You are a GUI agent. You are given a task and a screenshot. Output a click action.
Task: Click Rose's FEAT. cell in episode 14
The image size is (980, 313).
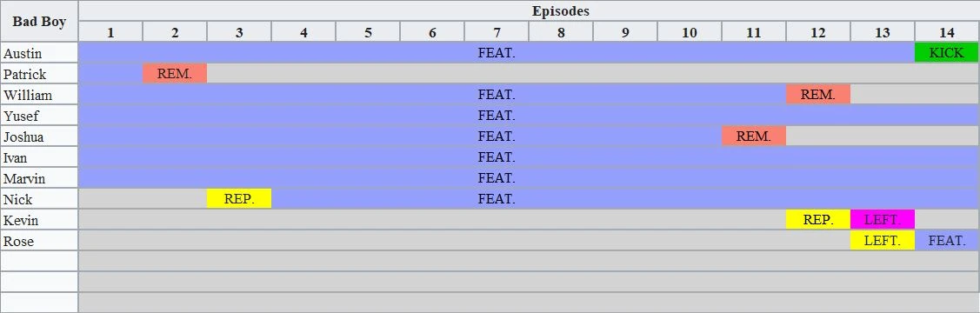click(946, 241)
